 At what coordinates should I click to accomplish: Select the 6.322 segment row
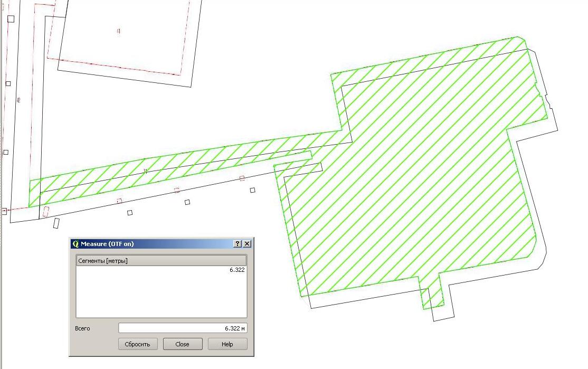click(161, 270)
